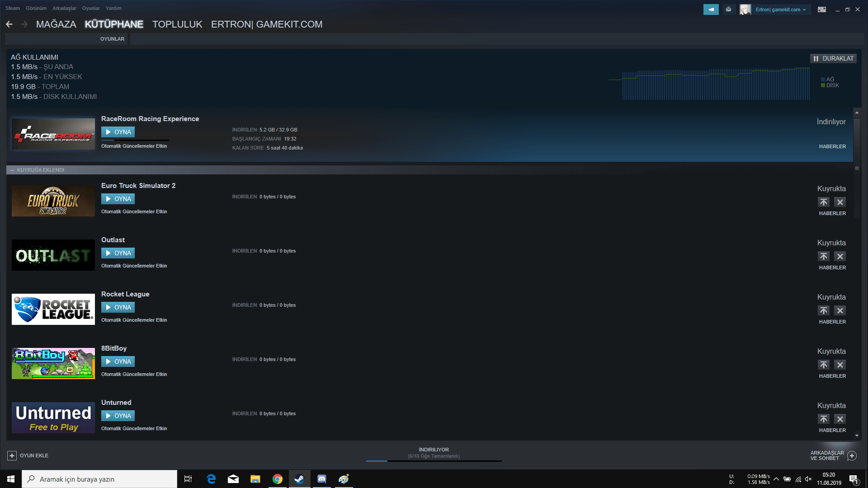Pause downloads with DURAKLAT button
The image size is (868, 488).
(833, 58)
